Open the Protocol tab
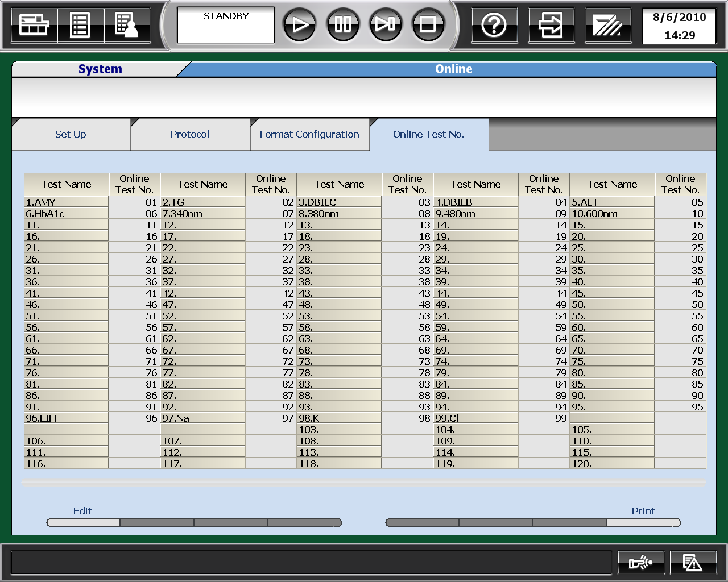Viewport: 728px width, 582px height. tap(190, 135)
